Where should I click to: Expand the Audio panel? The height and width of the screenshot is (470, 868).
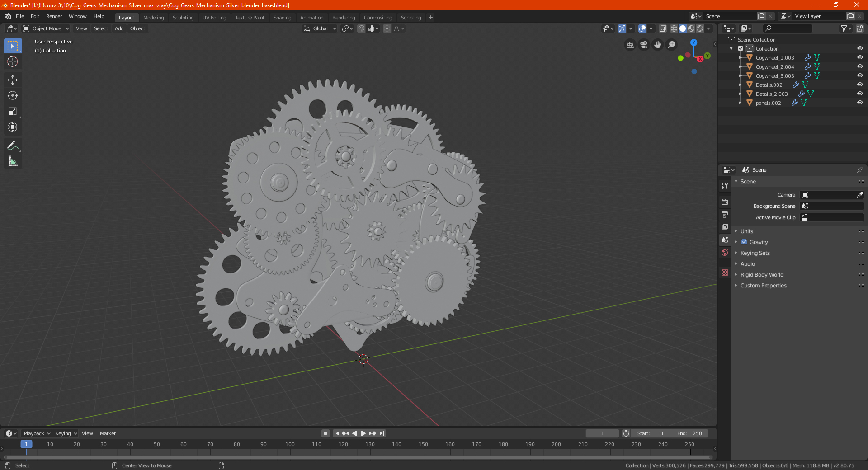pos(748,263)
